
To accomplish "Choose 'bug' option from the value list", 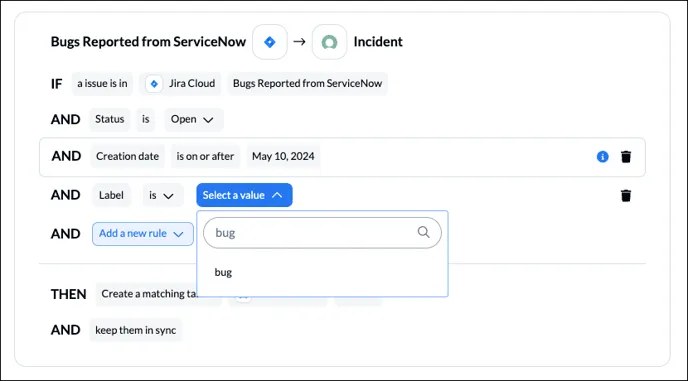I will (x=223, y=272).
